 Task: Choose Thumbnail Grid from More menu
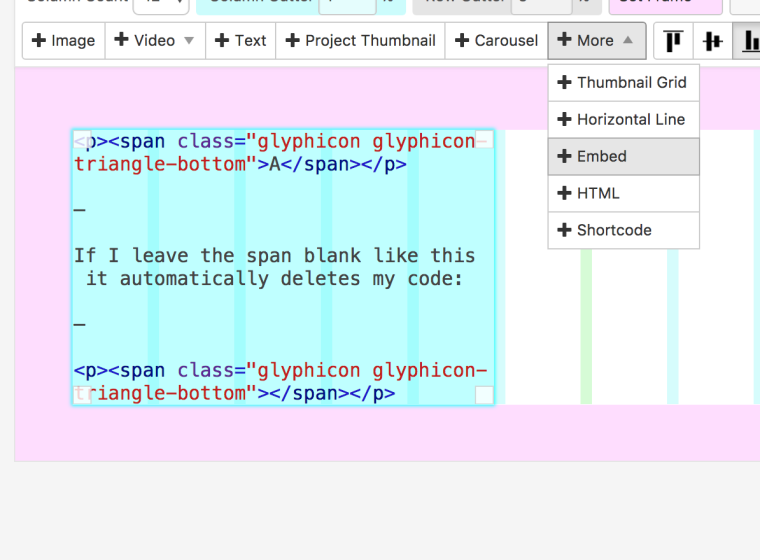tap(623, 82)
